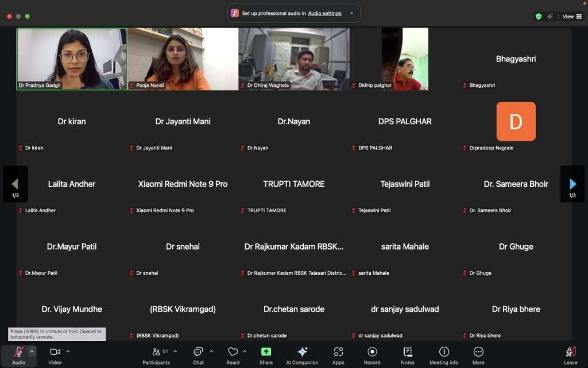The image size is (588, 368).
Task: Expand audio options arrow beside Audio
Action: pos(32,351)
